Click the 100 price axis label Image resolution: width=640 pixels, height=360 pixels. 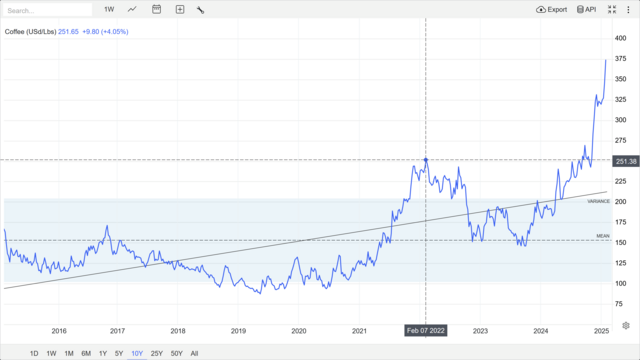[x=620, y=283]
